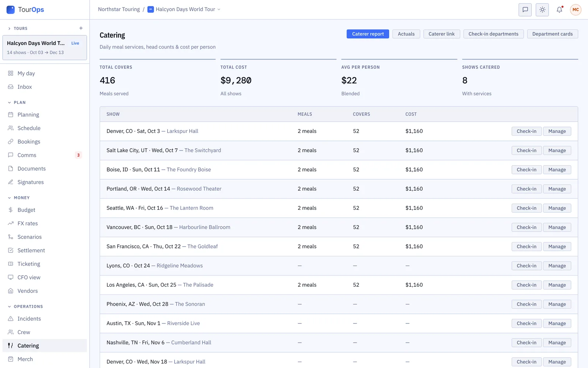The image size is (588, 368).
Task: Open MC user avatar menu
Action: [x=576, y=10]
